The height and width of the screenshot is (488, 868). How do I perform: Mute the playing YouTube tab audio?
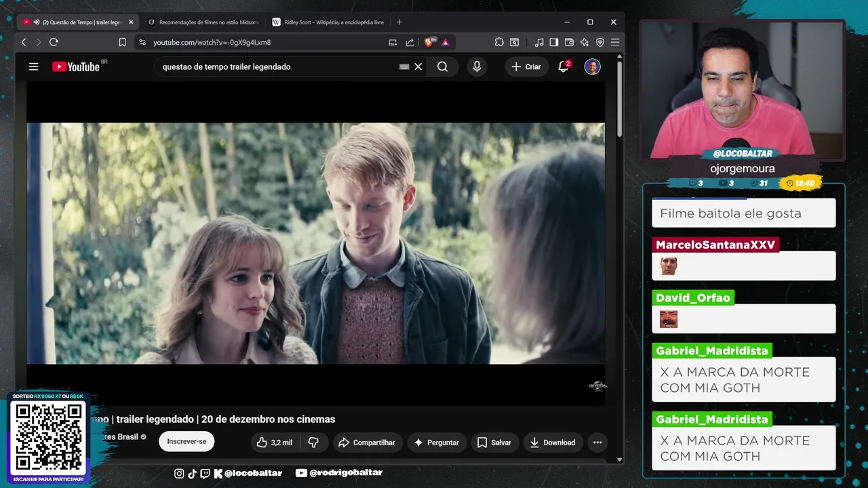[x=36, y=22]
